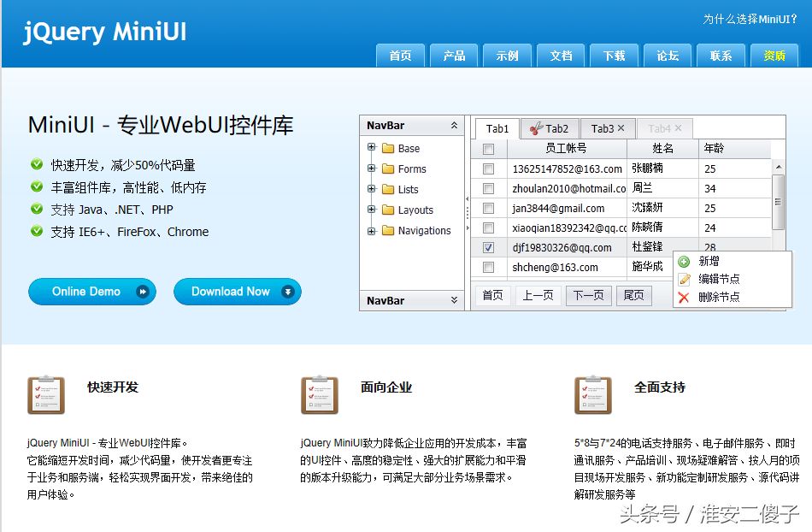Switch to Tab3
The width and height of the screenshot is (812, 532).
608,128
